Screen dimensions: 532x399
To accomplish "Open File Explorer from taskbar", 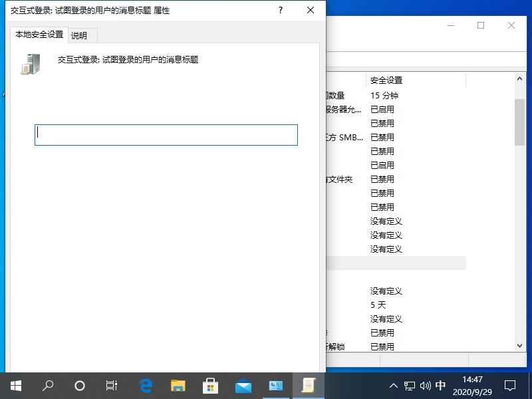I will (178, 386).
